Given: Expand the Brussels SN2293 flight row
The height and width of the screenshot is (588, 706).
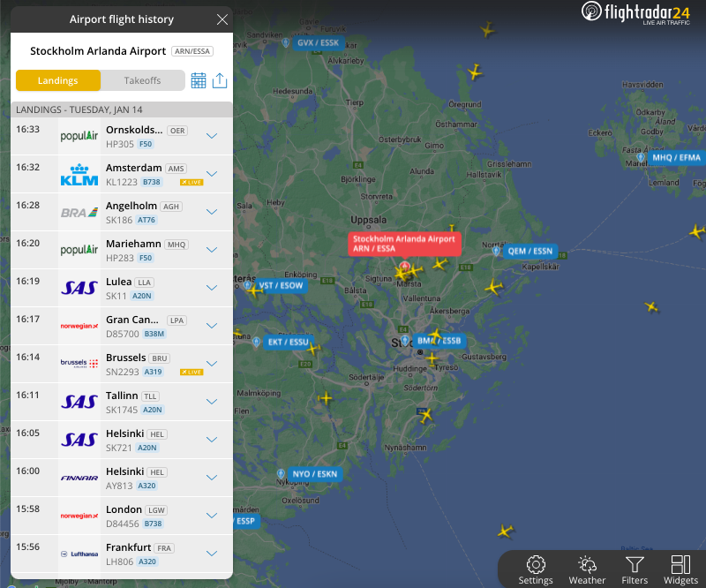Looking at the screenshot, I should (x=212, y=363).
